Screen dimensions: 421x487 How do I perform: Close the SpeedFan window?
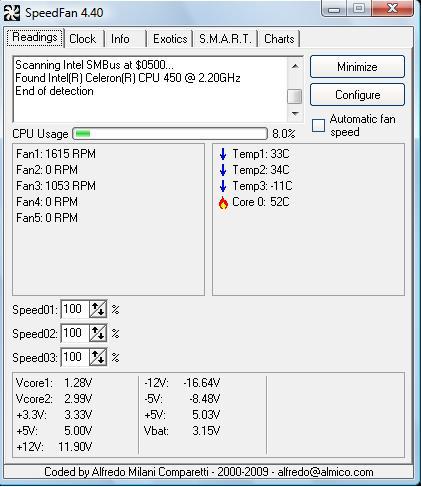(392, 8)
